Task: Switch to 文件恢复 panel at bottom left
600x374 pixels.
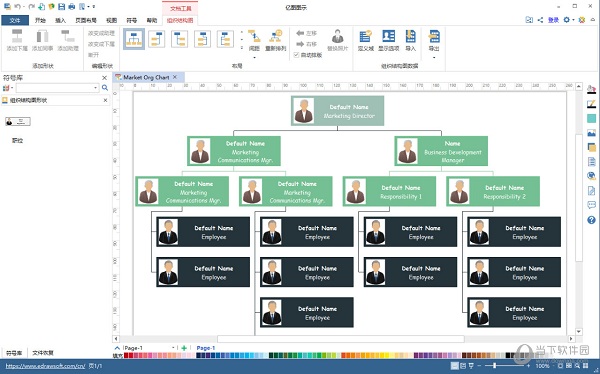Action: pyautogui.click(x=43, y=353)
